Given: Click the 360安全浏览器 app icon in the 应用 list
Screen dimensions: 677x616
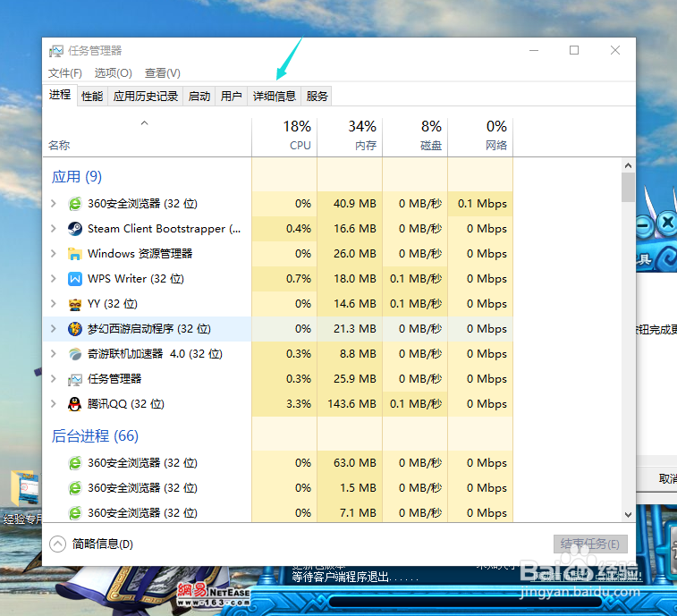Looking at the screenshot, I should pos(75,203).
